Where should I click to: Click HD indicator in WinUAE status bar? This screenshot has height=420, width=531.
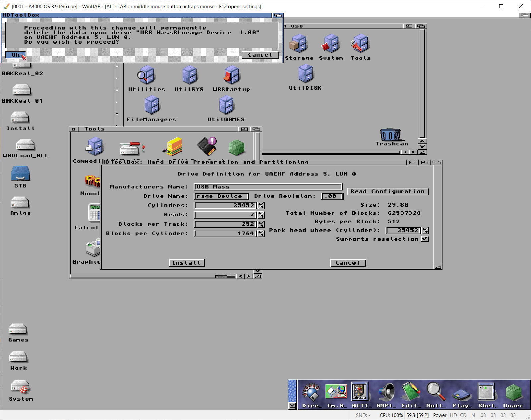pos(453,415)
